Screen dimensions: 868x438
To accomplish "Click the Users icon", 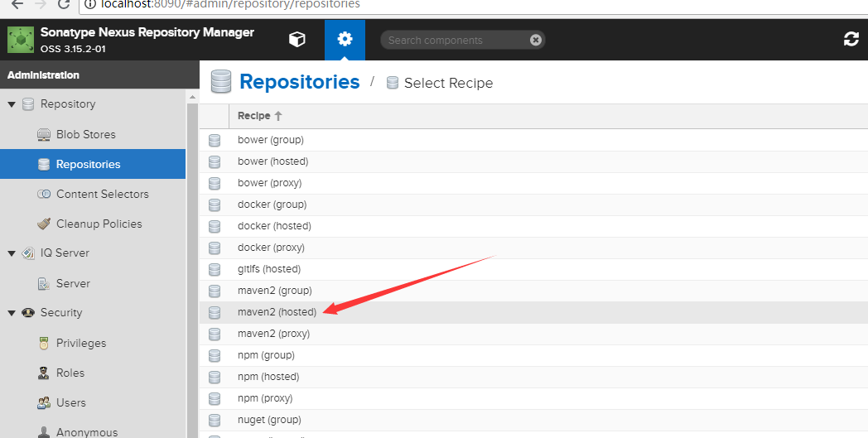I will [x=44, y=402].
